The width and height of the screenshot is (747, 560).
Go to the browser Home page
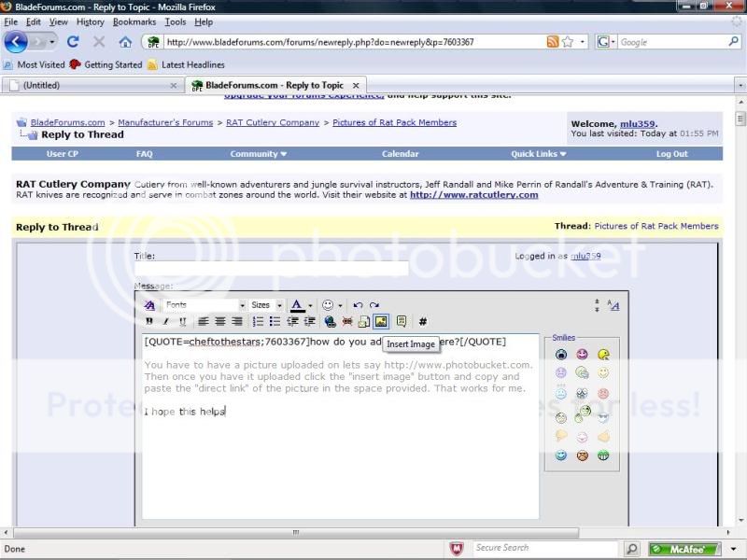pyautogui.click(x=125, y=42)
